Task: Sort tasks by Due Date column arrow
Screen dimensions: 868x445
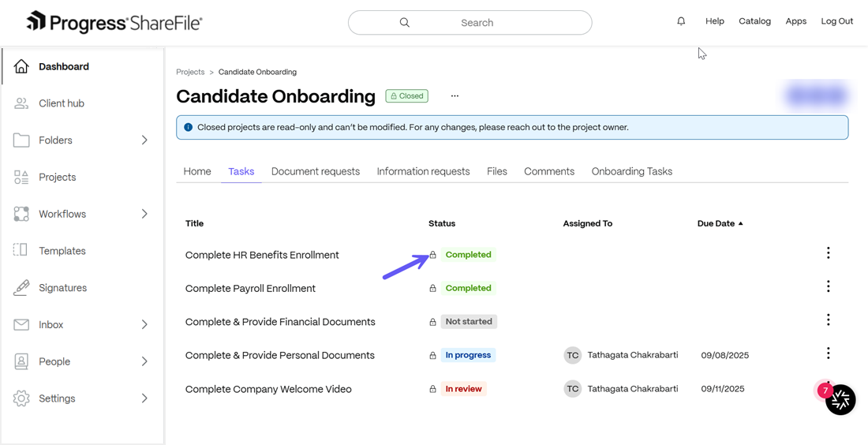Action: [x=741, y=223]
